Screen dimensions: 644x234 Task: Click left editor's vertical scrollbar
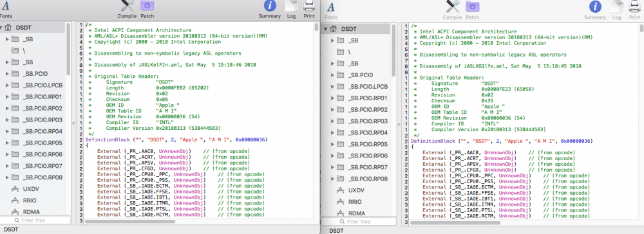316,27
